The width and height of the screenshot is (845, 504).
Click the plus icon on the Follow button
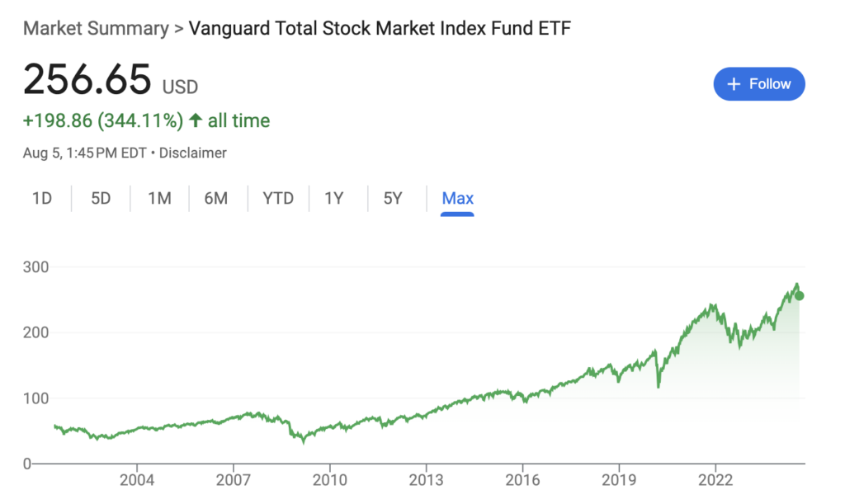click(x=733, y=83)
